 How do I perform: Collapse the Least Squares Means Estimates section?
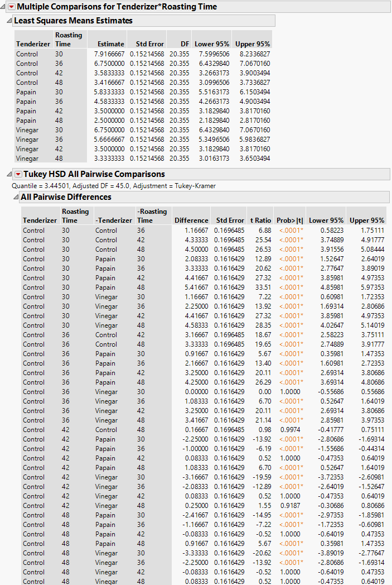coord(8,21)
